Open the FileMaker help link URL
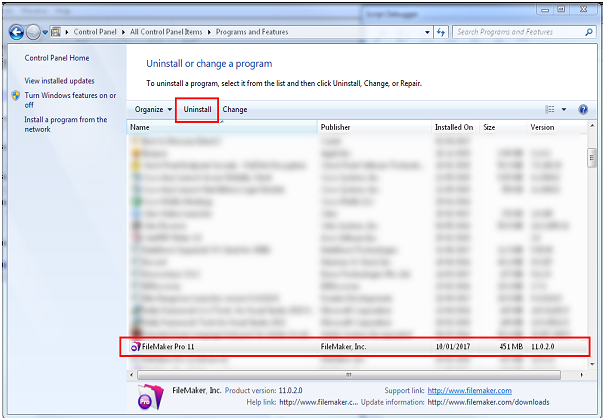Screen dimensions: 605x418 pos(319,402)
